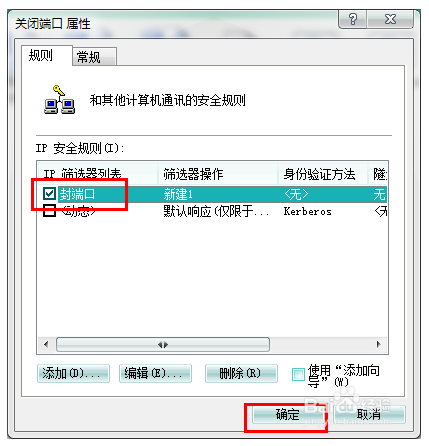
Task: Click the 确定 button
Action: 287,414
